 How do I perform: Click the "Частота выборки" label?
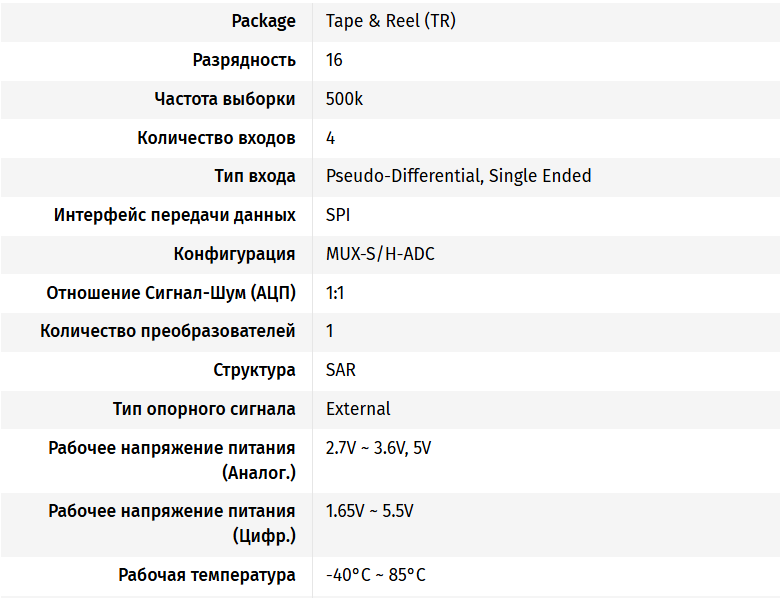click(225, 99)
